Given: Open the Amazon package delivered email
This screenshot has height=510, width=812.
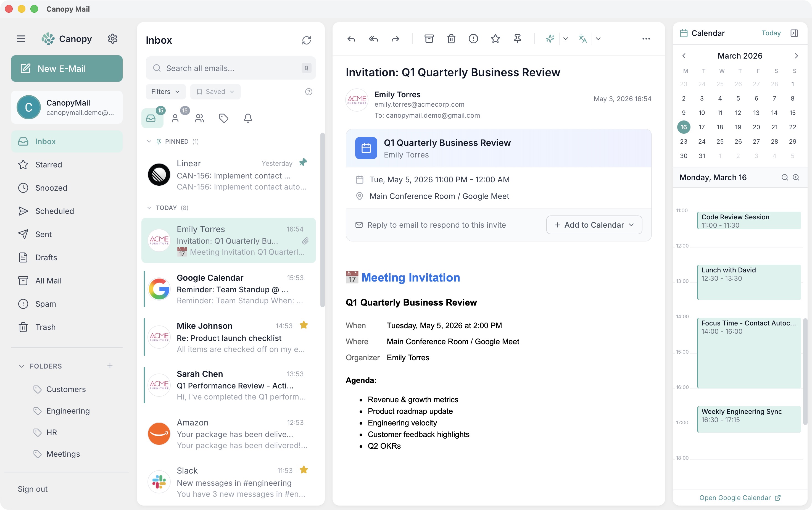Looking at the screenshot, I should (x=229, y=434).
